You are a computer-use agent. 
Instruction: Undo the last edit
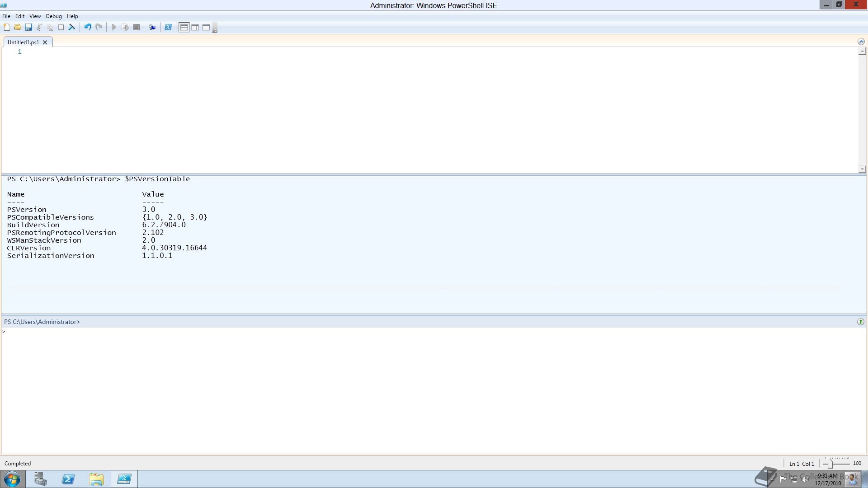pos(88,28)
